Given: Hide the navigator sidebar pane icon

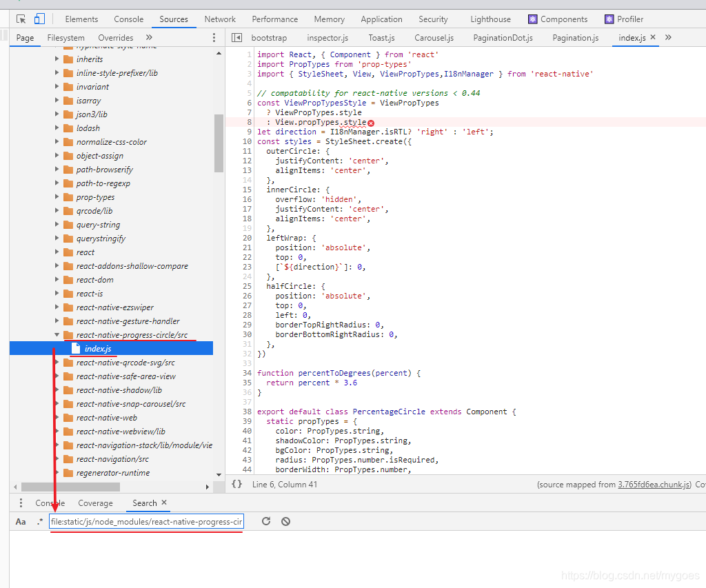Looking at the screenshot, I should [x=237, y=38].
